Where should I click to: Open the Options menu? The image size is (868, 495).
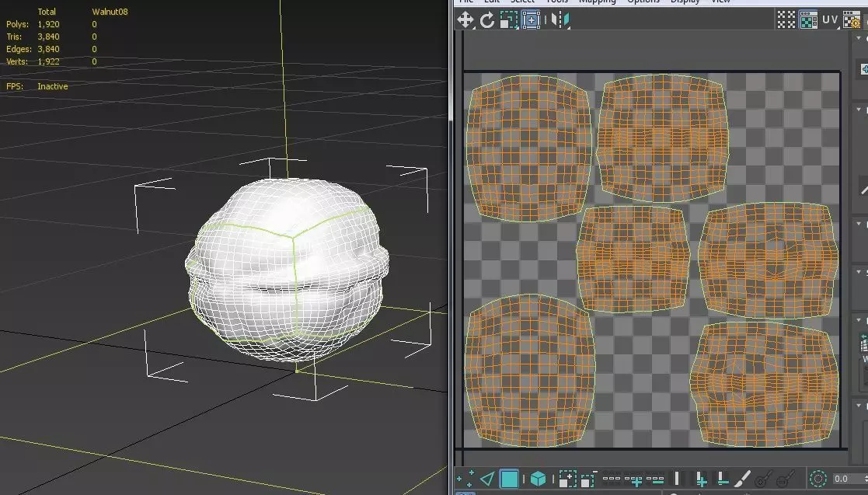point(643,2)
